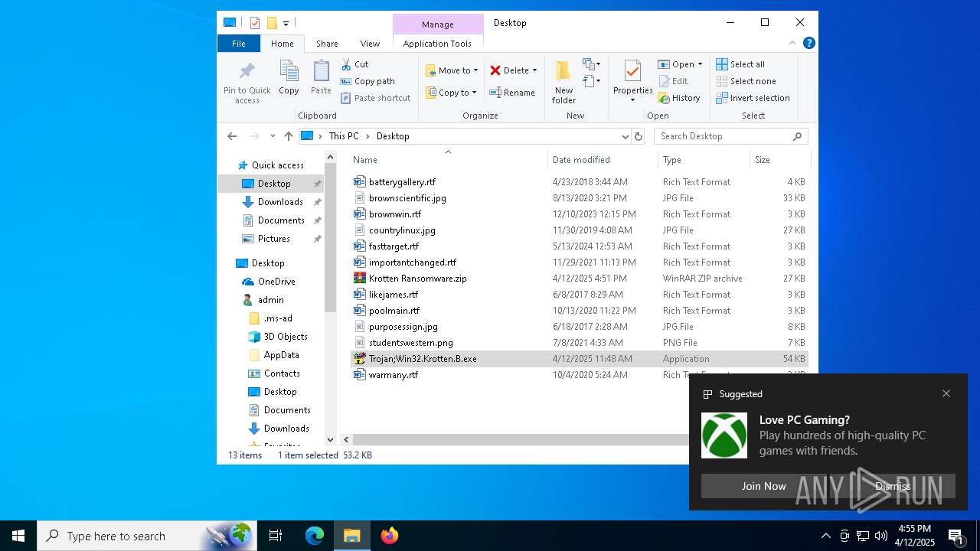Launch Microsoft Edge from taskbar
This screenshot has width=980, height=551.
coord(315,536)
